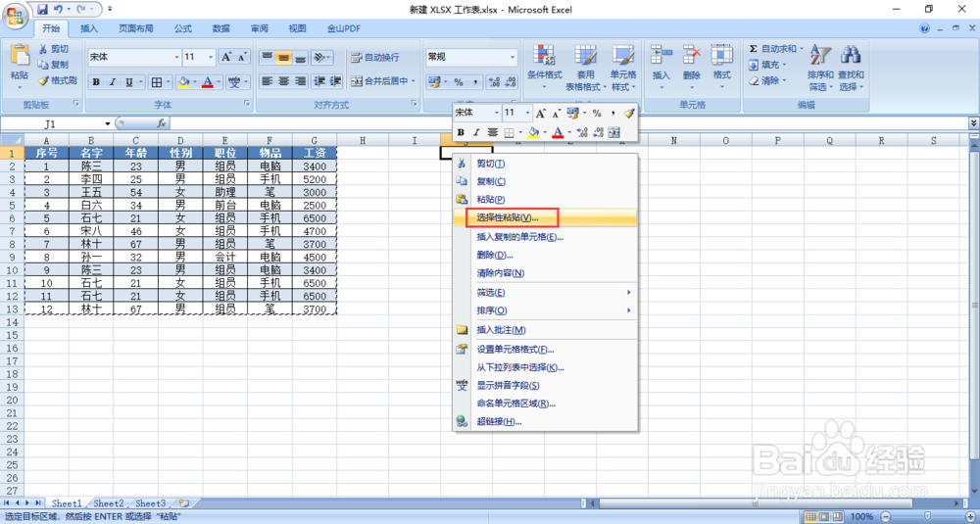The height and width of the screenshot is (524, 980).
Task: Switch to the Sheet2 tab
Action: (x=109, y=502)
